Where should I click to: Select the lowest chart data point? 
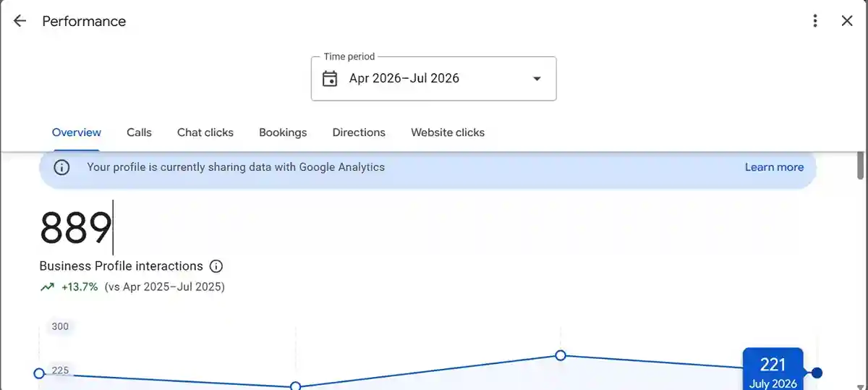pos(295,386)
